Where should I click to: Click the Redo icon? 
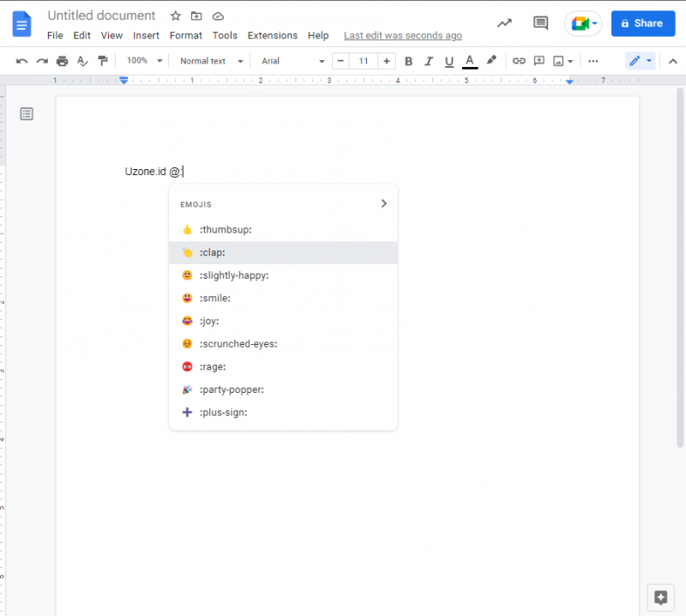click(x=42, y=61)
